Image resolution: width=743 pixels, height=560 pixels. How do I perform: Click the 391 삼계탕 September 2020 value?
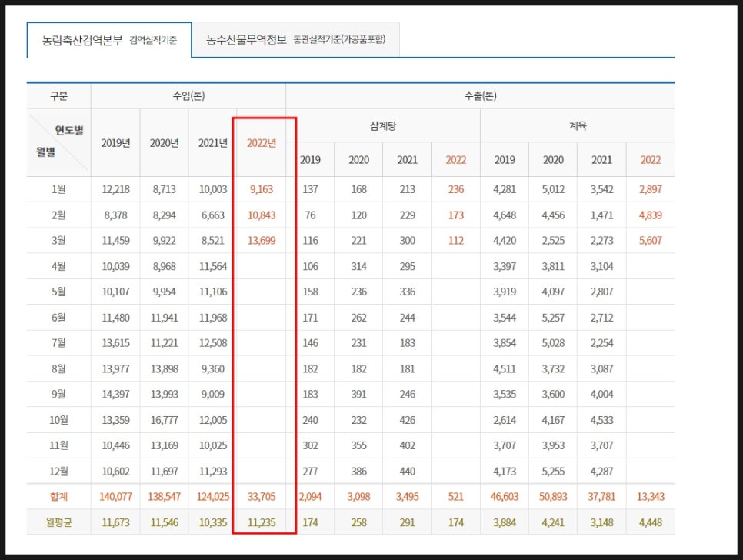pyautogui.click(x=358, y=394)
